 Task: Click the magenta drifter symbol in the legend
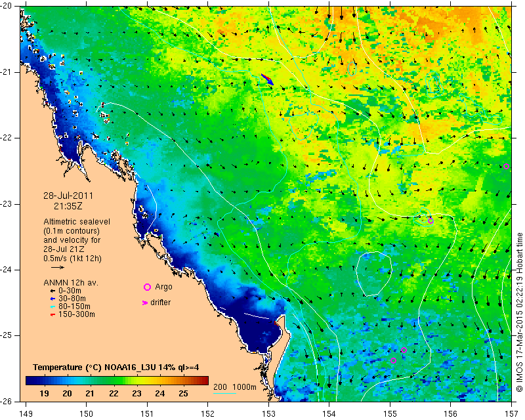coord(145,303)
